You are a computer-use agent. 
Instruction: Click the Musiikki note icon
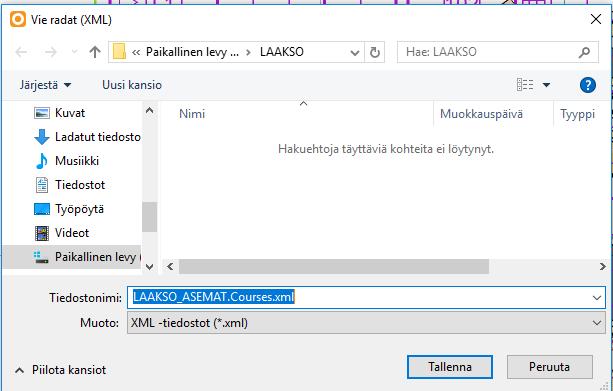[x=41, y=161]
